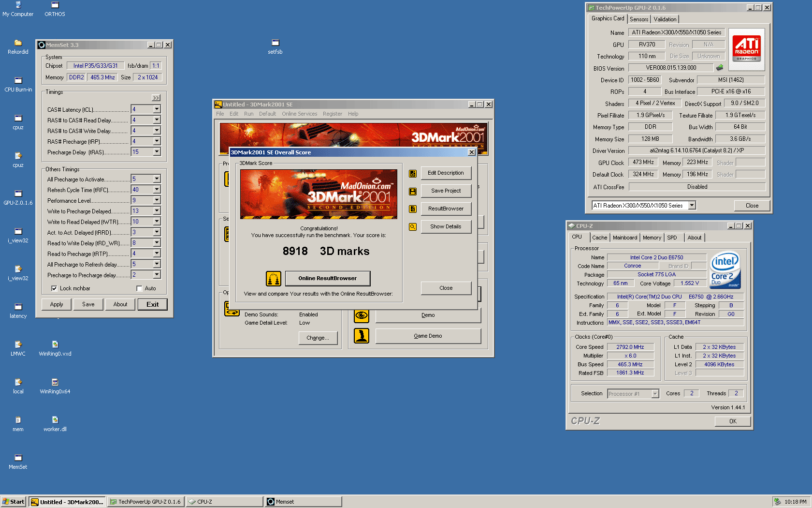Open the RAS# Precharge (tRP) dropdown

coord(157,141)
